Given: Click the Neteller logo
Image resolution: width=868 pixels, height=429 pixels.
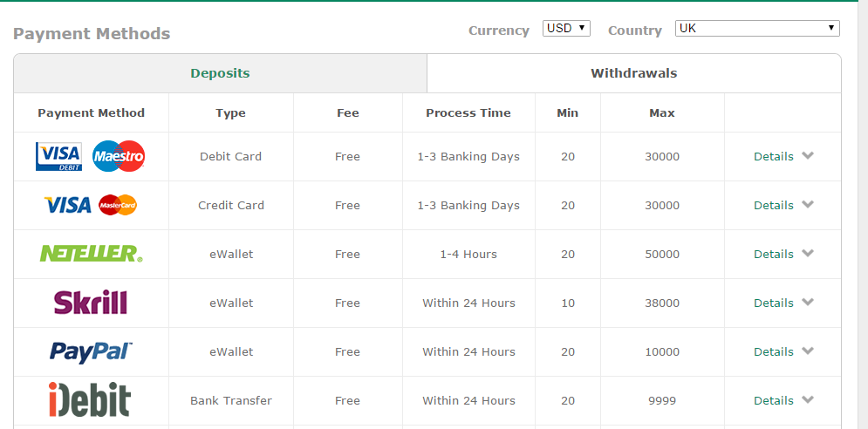Looking at the screenshot, I should [x=91, y=254].
